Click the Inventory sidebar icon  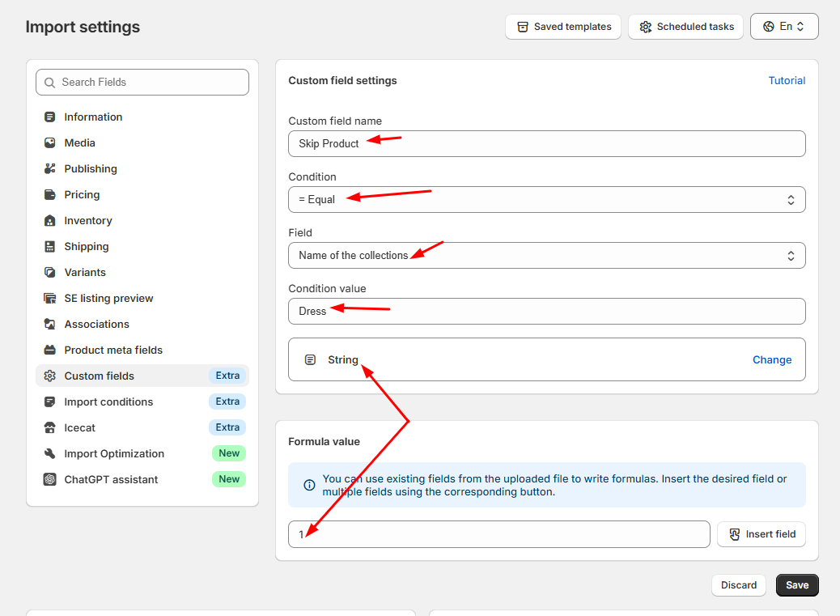50,220
